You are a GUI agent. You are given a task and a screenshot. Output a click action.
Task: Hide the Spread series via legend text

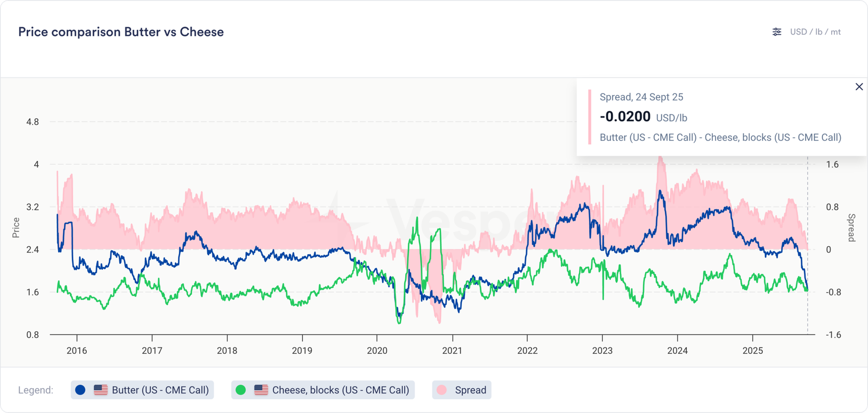470,390
